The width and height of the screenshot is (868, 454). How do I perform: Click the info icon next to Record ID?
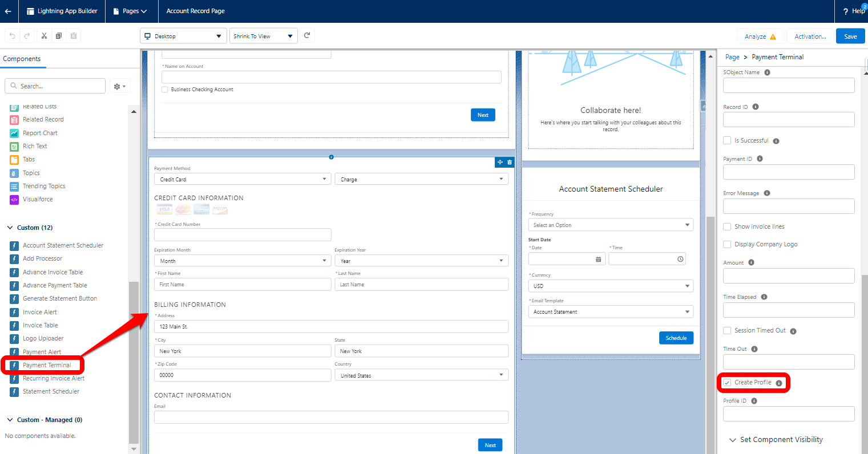[x=756, y=107]
